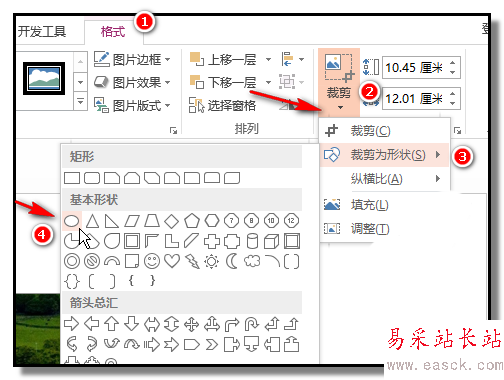The image size is (504, 380).
Task: Select the right arrow shape
Action: click(71, 324)
